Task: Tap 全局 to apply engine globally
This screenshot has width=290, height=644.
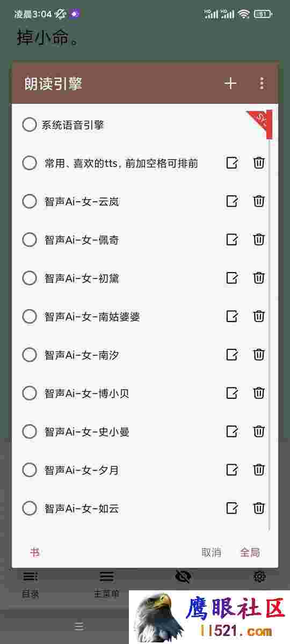Action: (x=250, y=552)
